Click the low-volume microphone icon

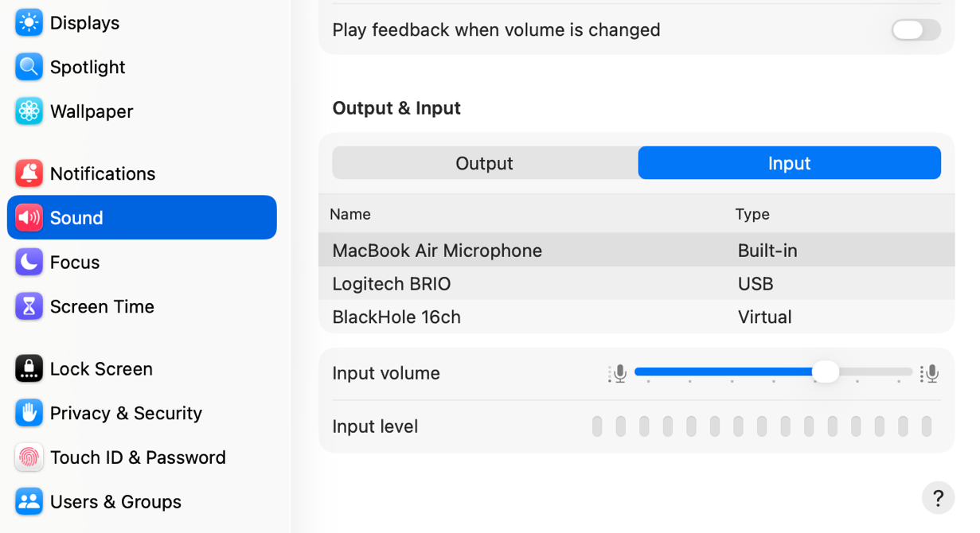[617, 372]
